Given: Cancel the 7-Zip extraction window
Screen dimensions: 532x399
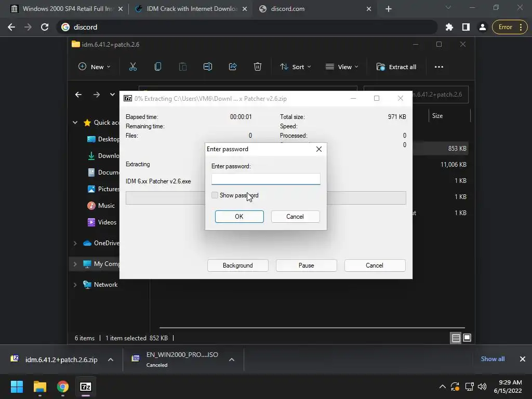Looking at the screenshot, I should (375, 265).
